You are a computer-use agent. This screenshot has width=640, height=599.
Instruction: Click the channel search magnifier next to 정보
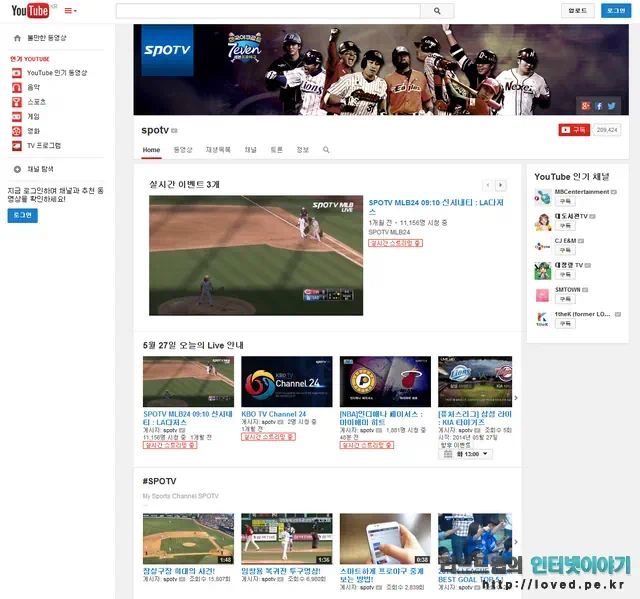[x=326, y=150]
